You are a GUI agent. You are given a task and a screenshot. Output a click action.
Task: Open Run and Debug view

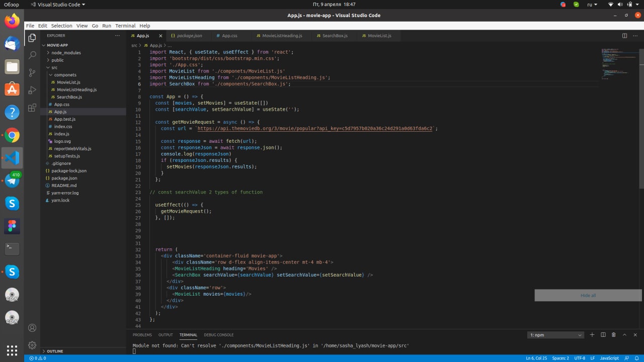click(x=32, y=90)
